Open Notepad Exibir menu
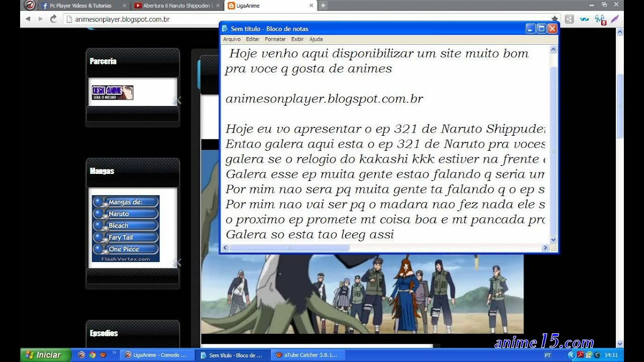Image resolution: width=644 pixels, height=362 pixels. 297,39
